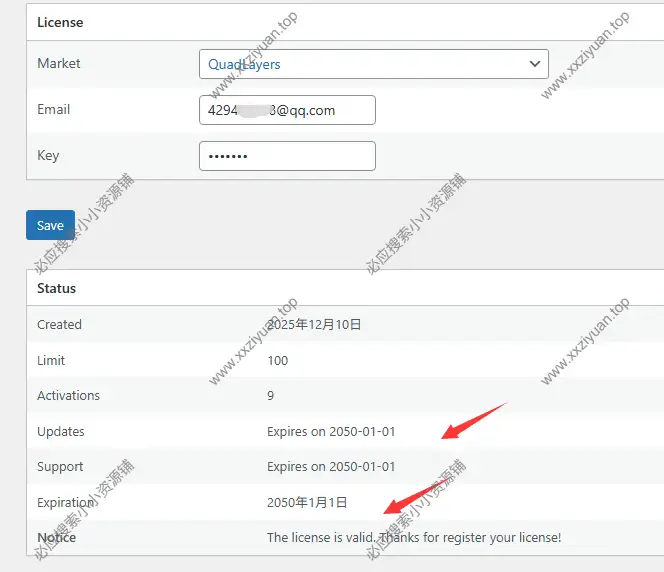
Task: Select the Market field label
Action: coord(59,64)
